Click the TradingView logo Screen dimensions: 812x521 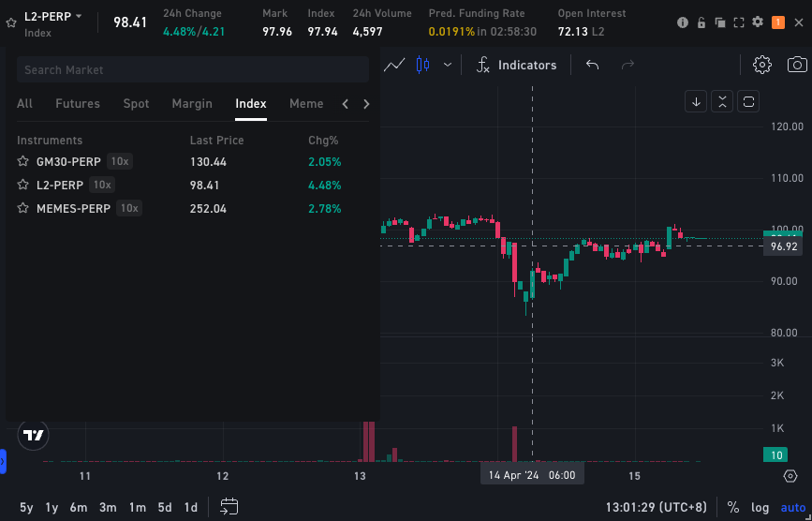click(x=33, y=435)
